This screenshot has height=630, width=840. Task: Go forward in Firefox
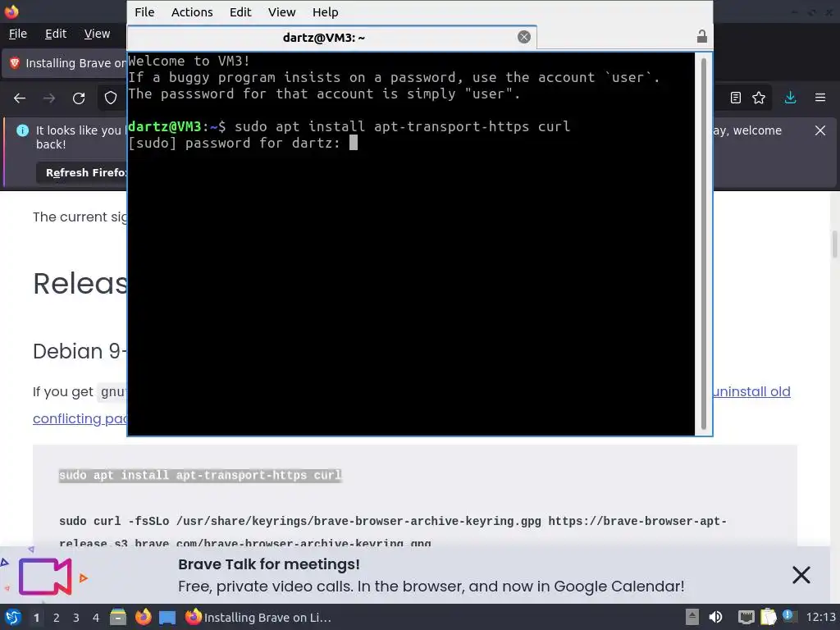click(49, 98)
